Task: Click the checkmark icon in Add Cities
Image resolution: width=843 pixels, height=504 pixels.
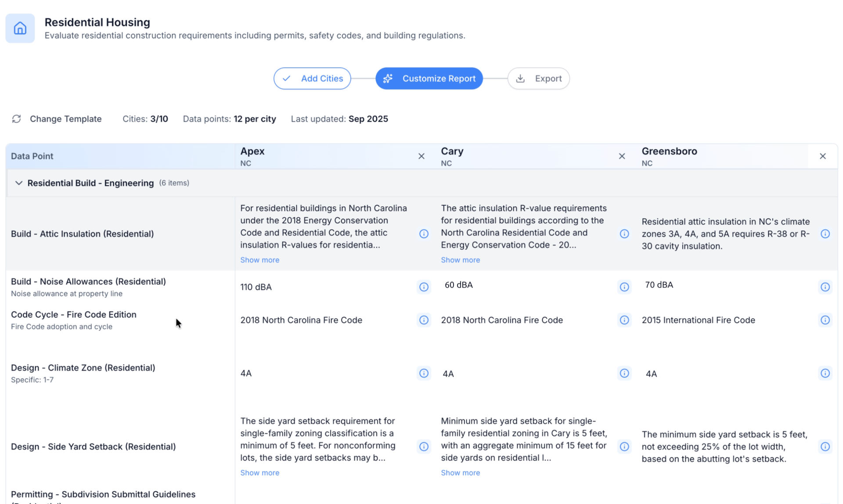Action: pyautogui.click(x=286, y=78)
